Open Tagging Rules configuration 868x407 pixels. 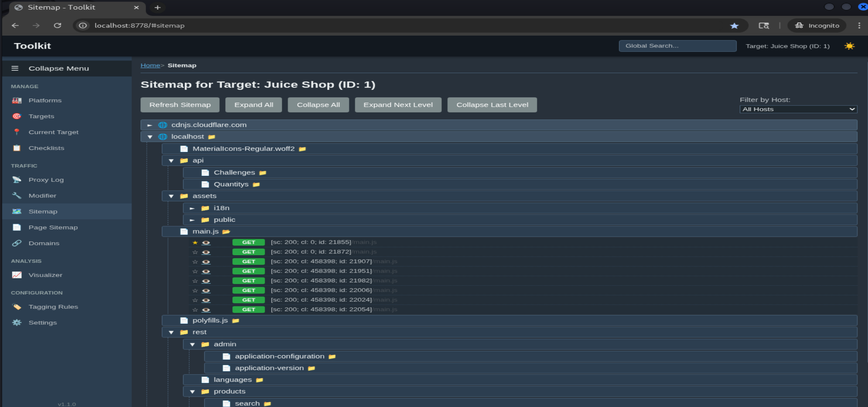tap(53, 307)
